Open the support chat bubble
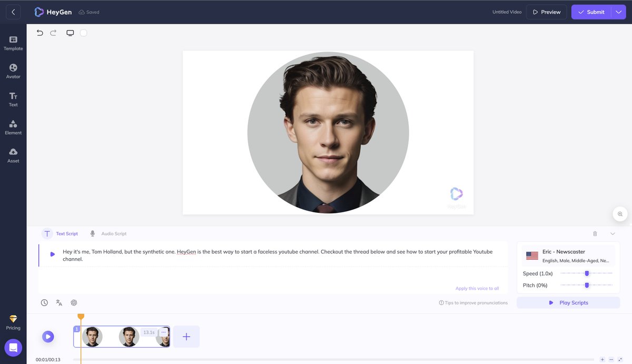The image size is (632, 364). (13, 348)
